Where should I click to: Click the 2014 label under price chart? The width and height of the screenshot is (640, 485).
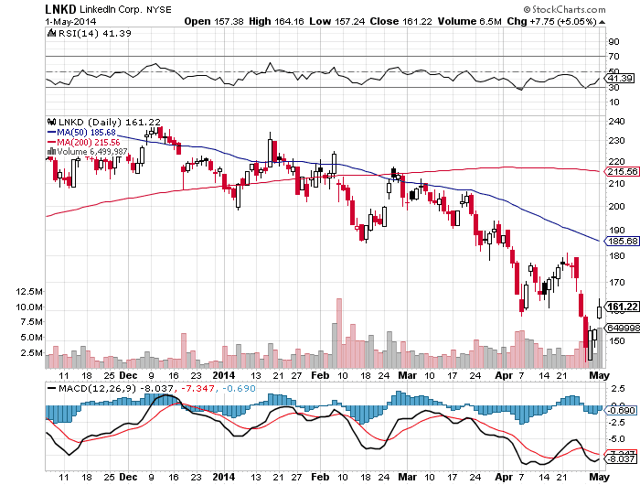pyautogui.click(x=224, y=375)
